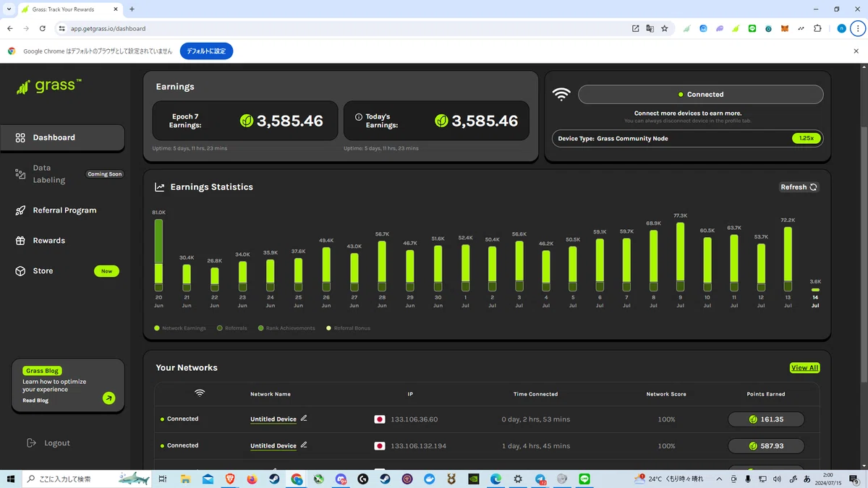Viewport: 868px width, 488px height.
Task: Click the 20 Jun bar showing 81.0K
Action: coord(158,255)
